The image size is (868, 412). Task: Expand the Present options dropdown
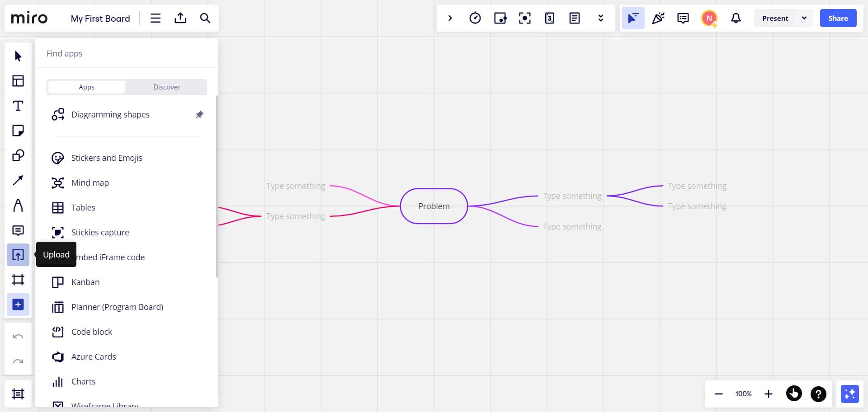804,18
